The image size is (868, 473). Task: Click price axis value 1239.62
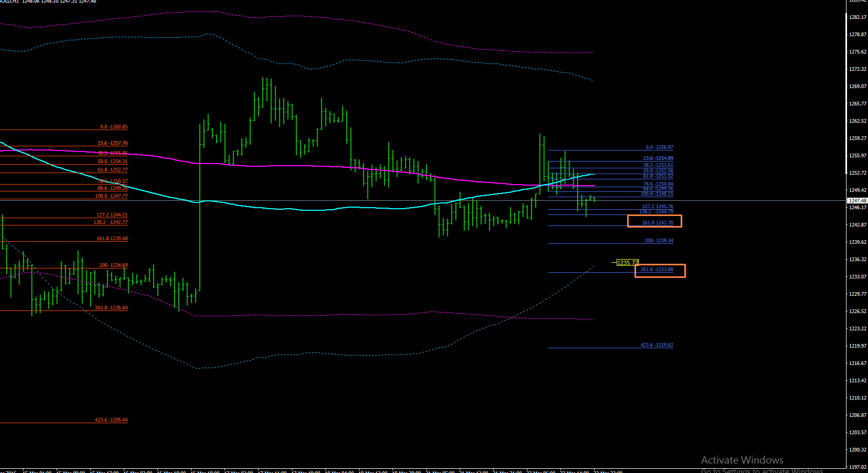(858, 242)
